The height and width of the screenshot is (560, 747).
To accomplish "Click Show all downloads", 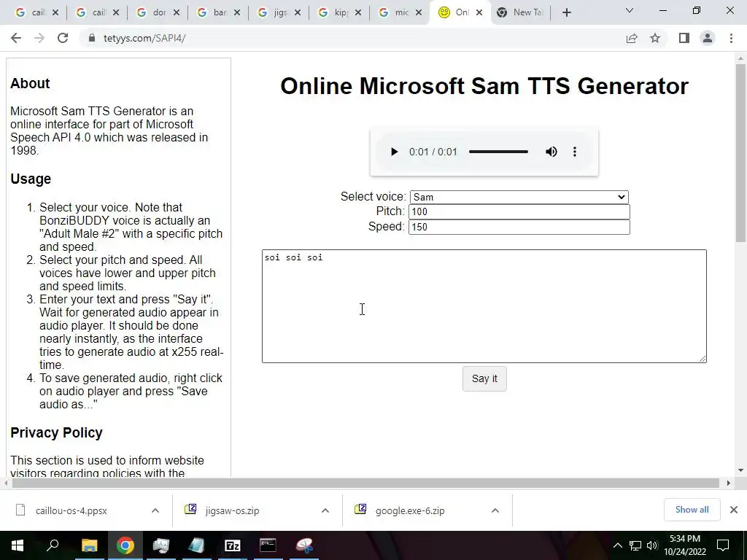I will tap(692, 510).
